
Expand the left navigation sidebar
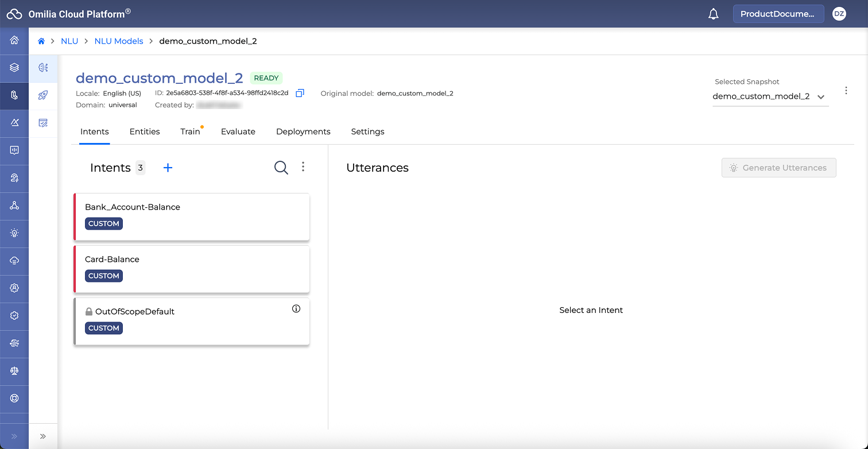(x=14, y=436)
